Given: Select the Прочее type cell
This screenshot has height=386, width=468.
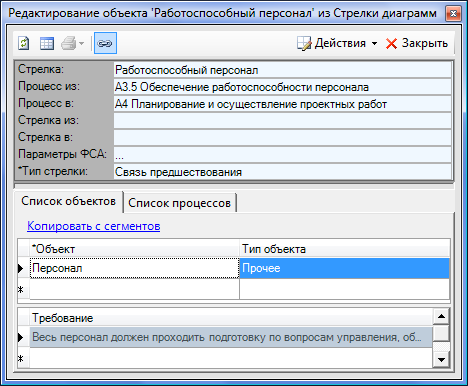Looking at the screenshot, I should 344,268.
